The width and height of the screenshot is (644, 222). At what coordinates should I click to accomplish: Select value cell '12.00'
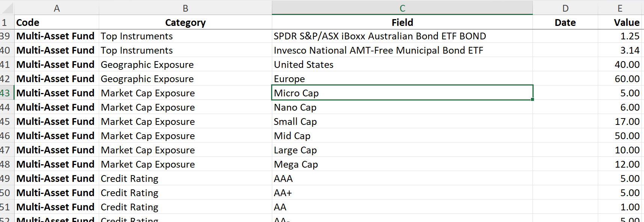point(620,164)
